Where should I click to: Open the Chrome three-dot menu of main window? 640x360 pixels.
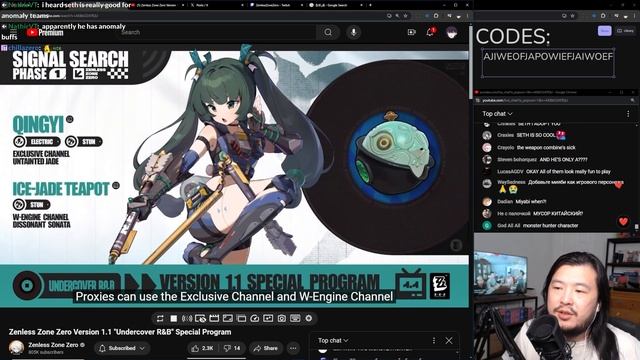(x=468, y=16)
